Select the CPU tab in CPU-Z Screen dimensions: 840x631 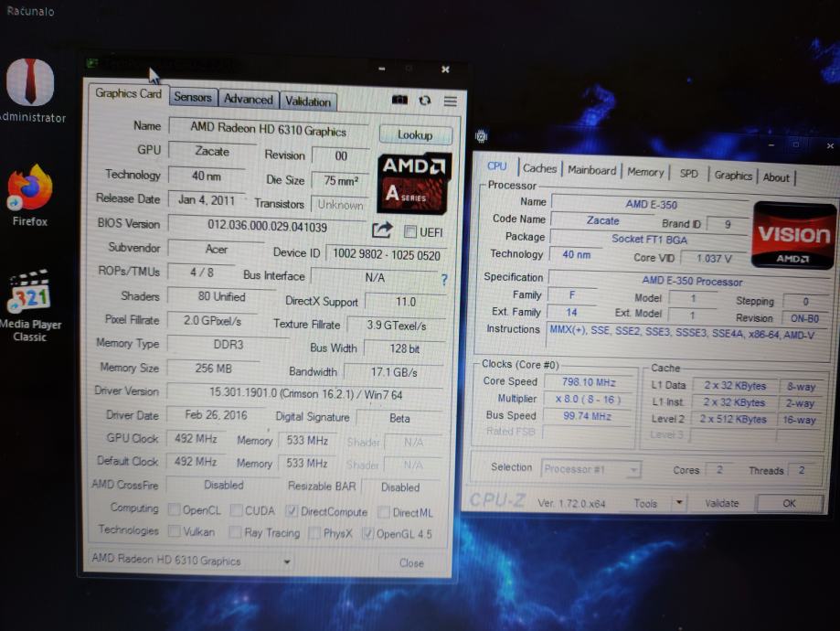click(497, 166)
